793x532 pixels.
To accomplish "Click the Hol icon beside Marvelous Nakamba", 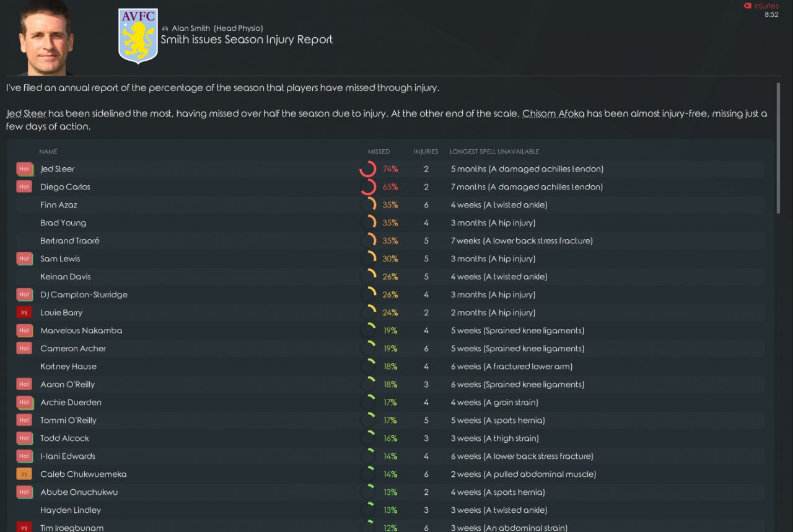I will point(24,331).
